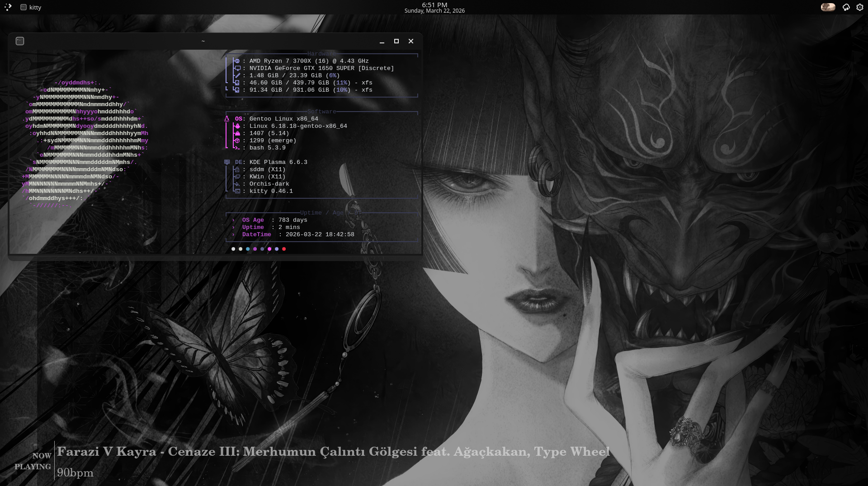
Task: Click the value '783 days'
Action: pyautogui.click(x=293, y=220)
